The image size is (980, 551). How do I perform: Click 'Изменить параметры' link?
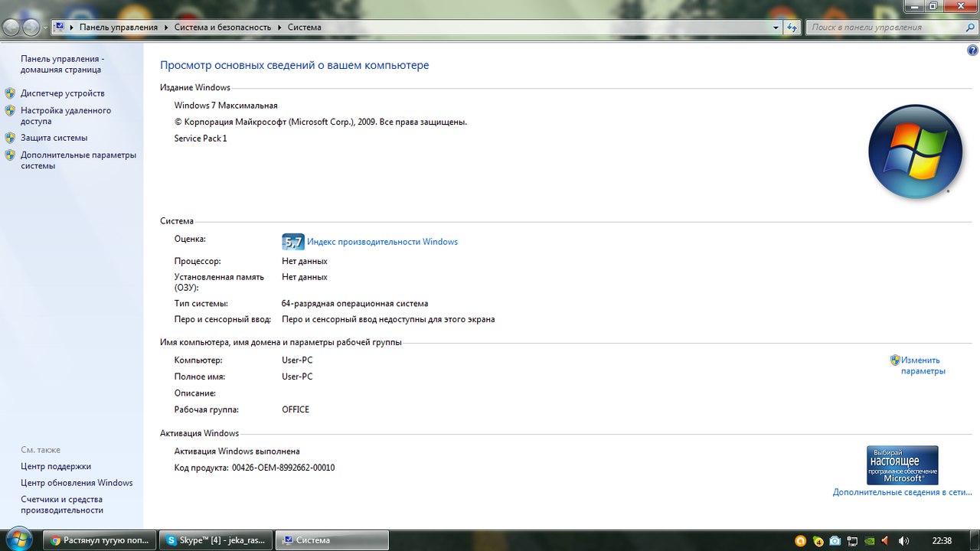pos(923,366)
